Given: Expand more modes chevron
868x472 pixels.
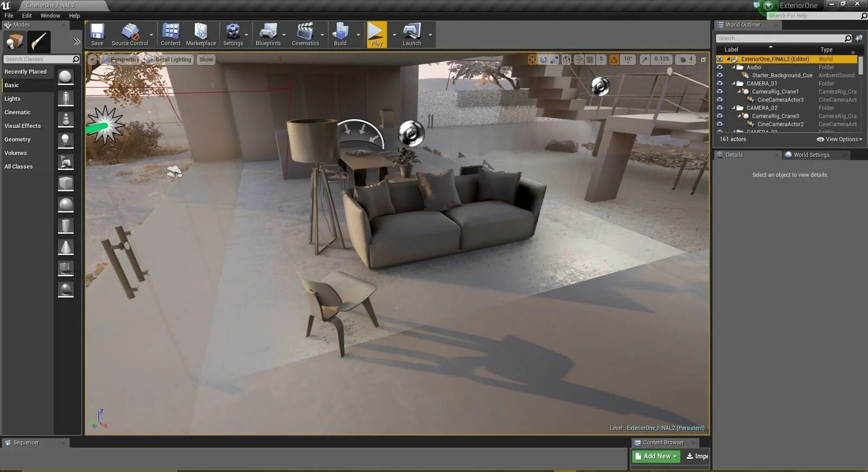Looking at the screenshot, I should (76, 42).
